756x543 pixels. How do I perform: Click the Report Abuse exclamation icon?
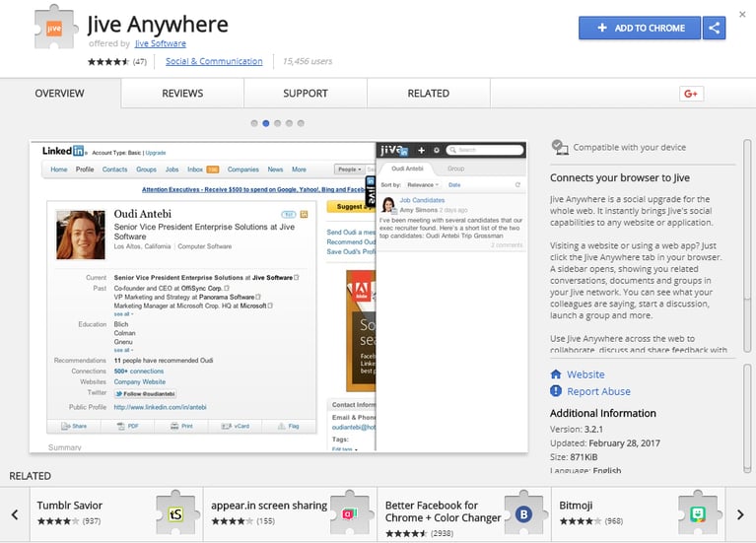tap(556, 391)
